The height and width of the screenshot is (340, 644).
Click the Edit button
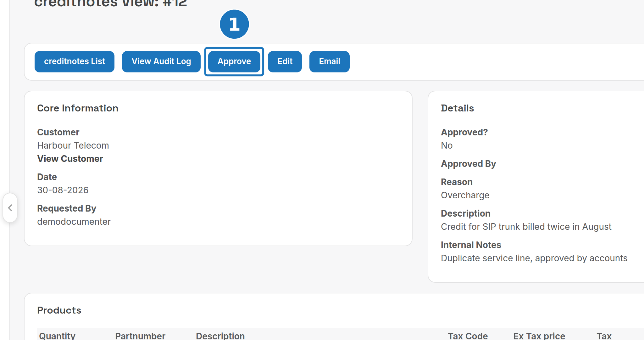(285, 62)
